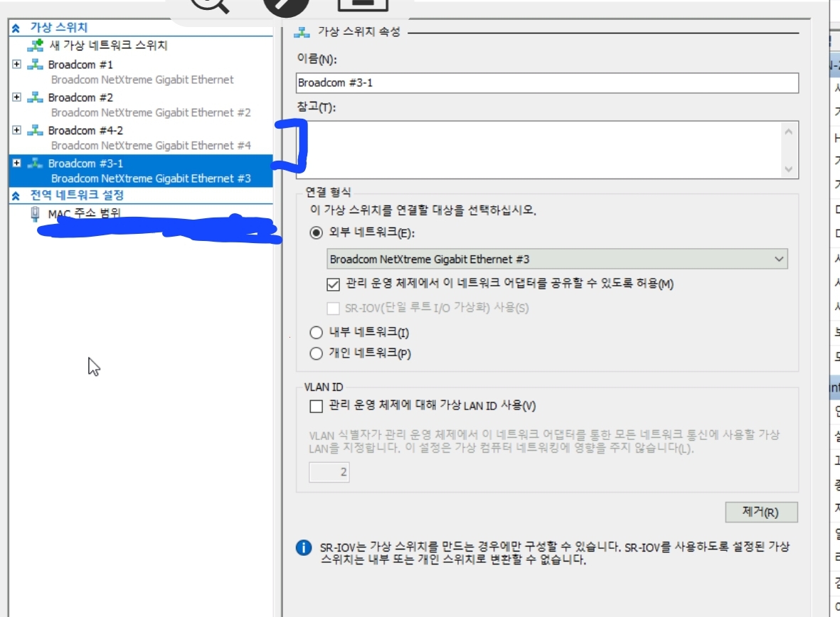840x617 pixels.
Task: Select the Broadcom #4-2 switch icon
Action: [x=36, y=130]
